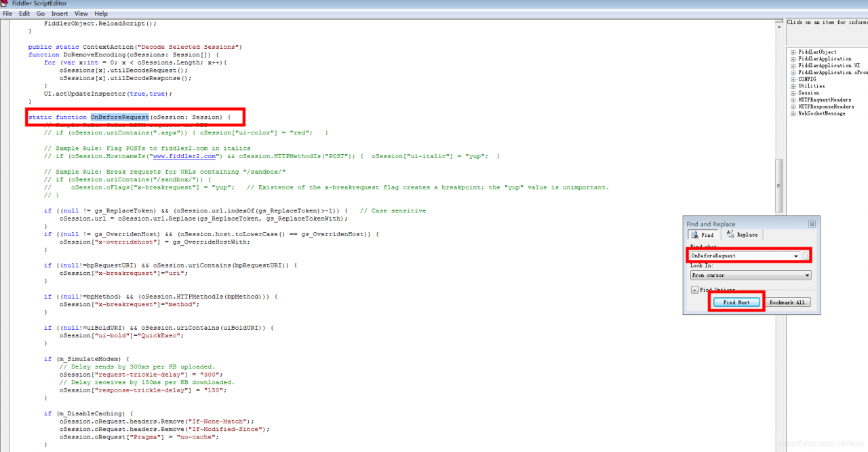868x452 pixels.
Task: Expand the Session tree node
Action: tap(793, 93)
